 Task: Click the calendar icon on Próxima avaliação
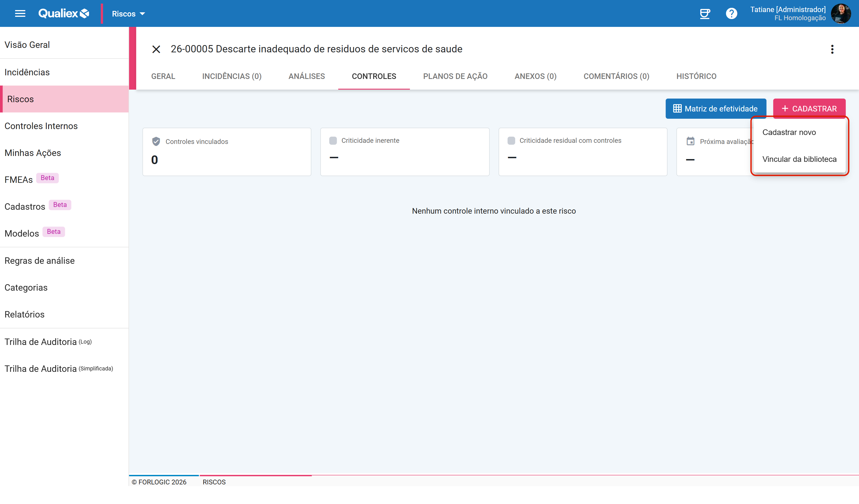pyautogui.click(x=691, y=141)
